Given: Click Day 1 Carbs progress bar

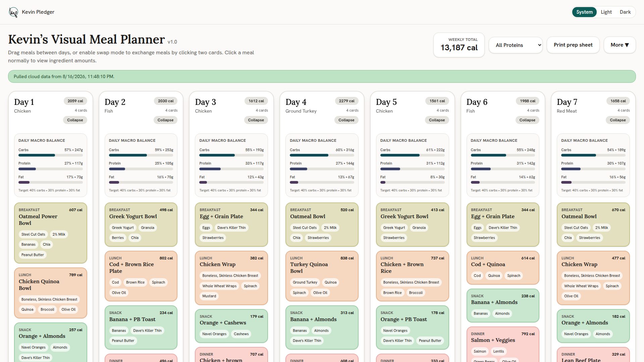Looking at the screenshot, I should (51, 155).
